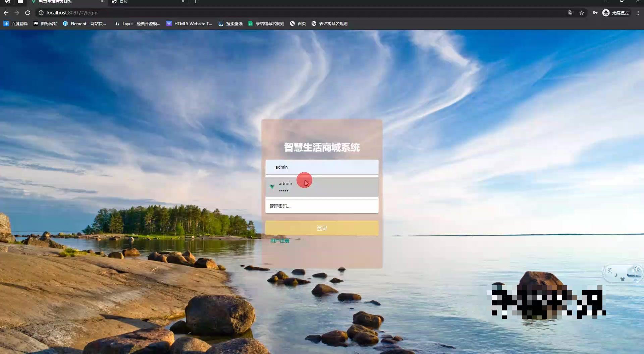The image size is (644, 354).
Task: Open the Element bookmark
Action: click(85, 23)
